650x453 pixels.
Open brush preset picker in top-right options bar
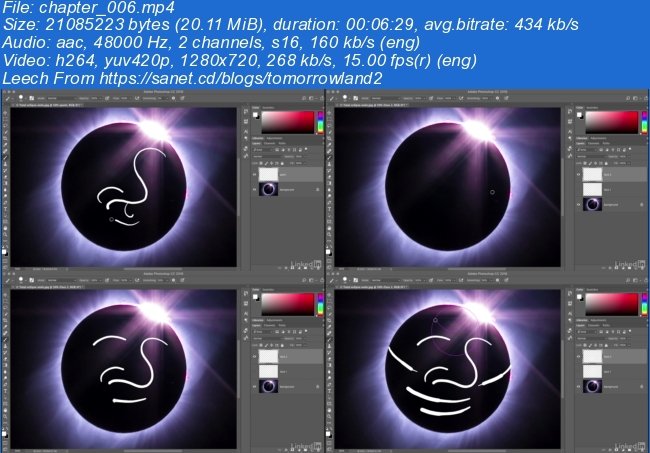[347, 98]
